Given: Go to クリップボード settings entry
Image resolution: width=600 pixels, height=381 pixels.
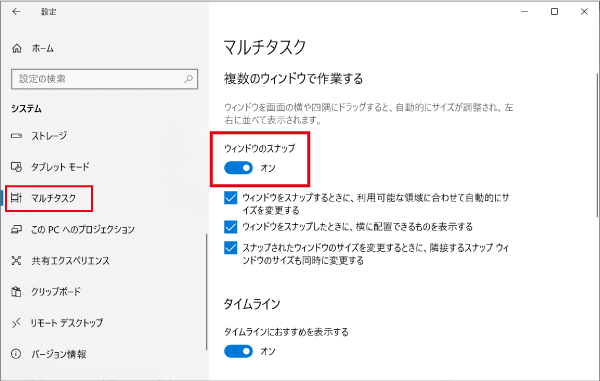Looking at the screenshot, I should pyautogui.click(x=56, y=291).
